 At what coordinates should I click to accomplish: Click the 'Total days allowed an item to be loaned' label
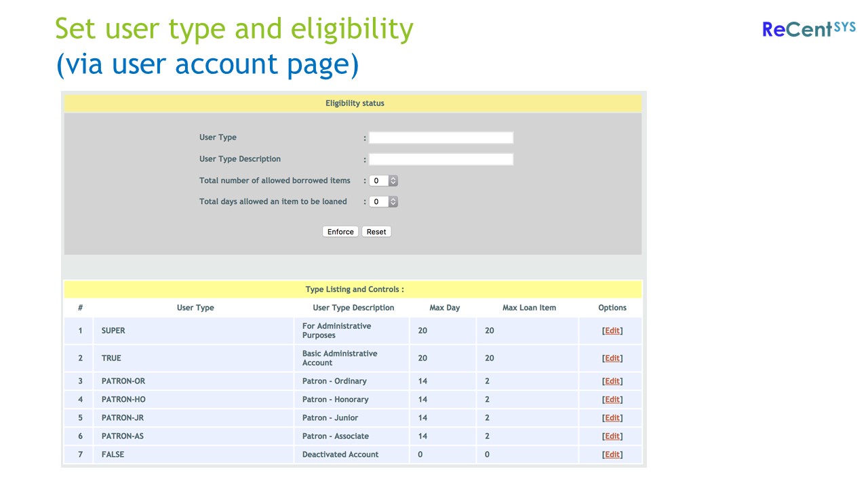tap(273, 202)
